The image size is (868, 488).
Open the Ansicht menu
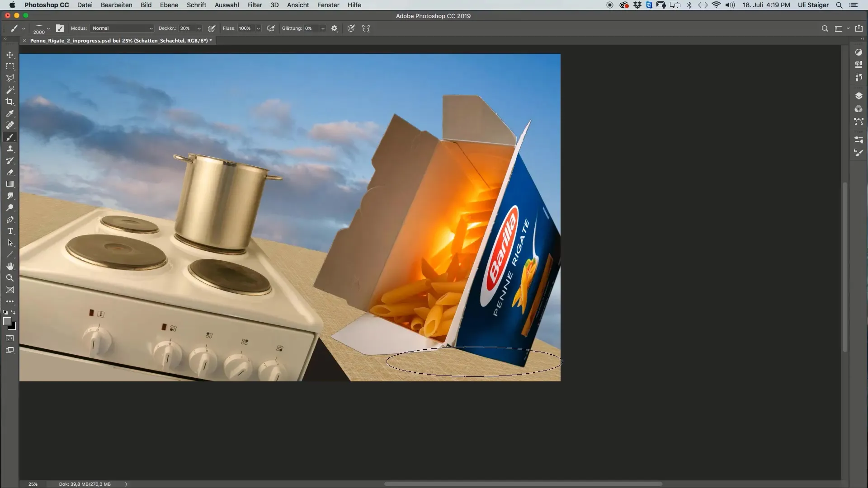coord(298,5)
